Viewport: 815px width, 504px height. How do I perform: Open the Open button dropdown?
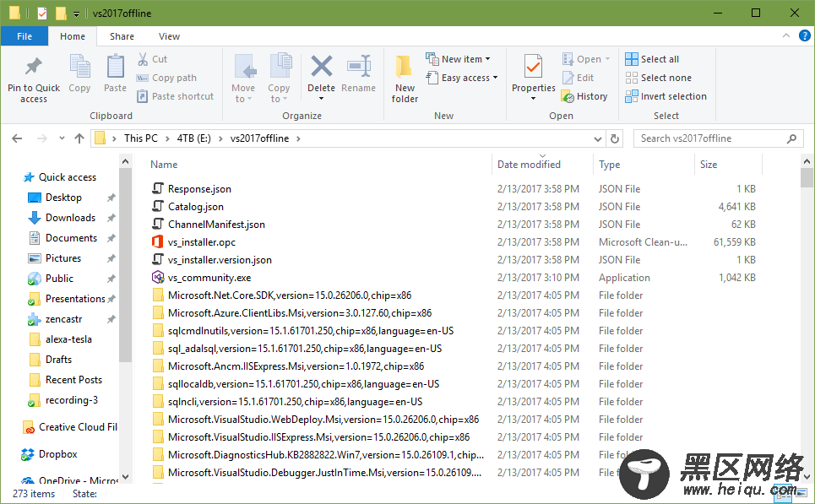(607, 59)
